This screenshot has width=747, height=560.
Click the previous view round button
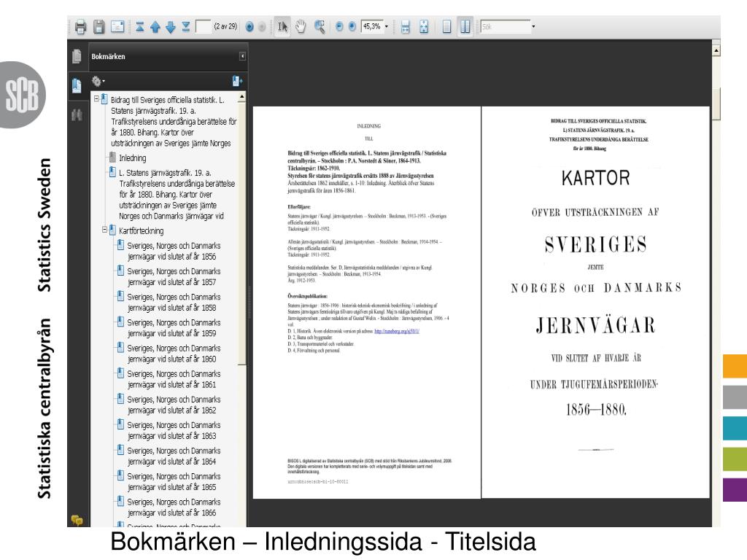tap(249, 27)
